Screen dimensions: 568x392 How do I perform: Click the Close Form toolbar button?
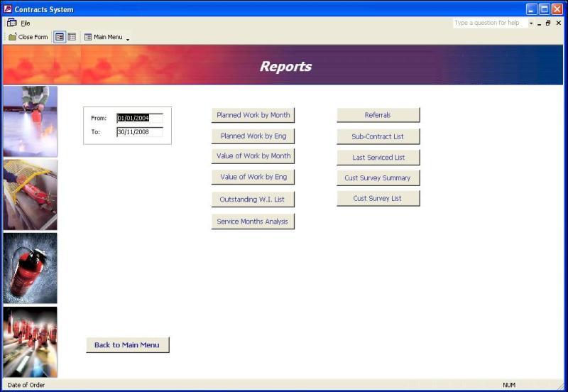click(28, 37)
